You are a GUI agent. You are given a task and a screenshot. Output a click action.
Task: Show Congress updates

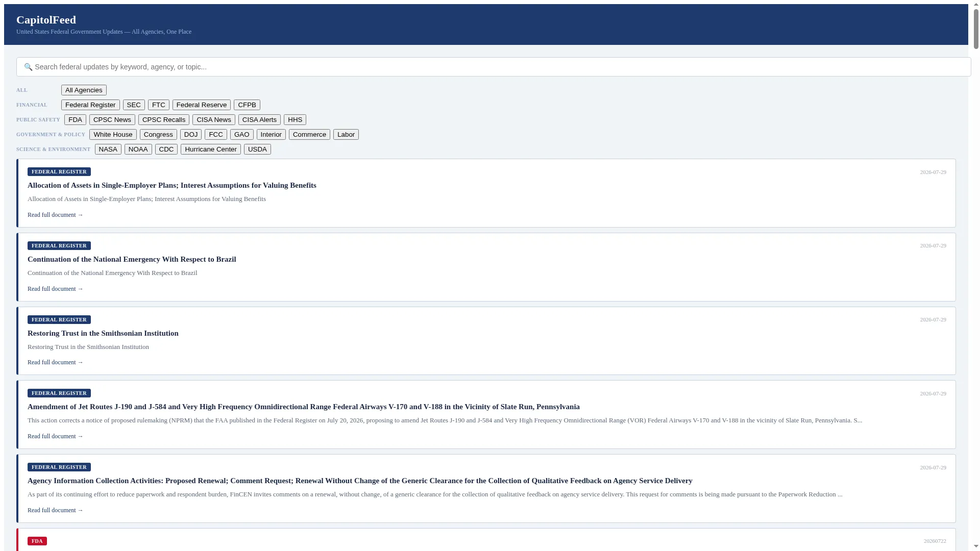pyautogui.click(x=158, y=135)
